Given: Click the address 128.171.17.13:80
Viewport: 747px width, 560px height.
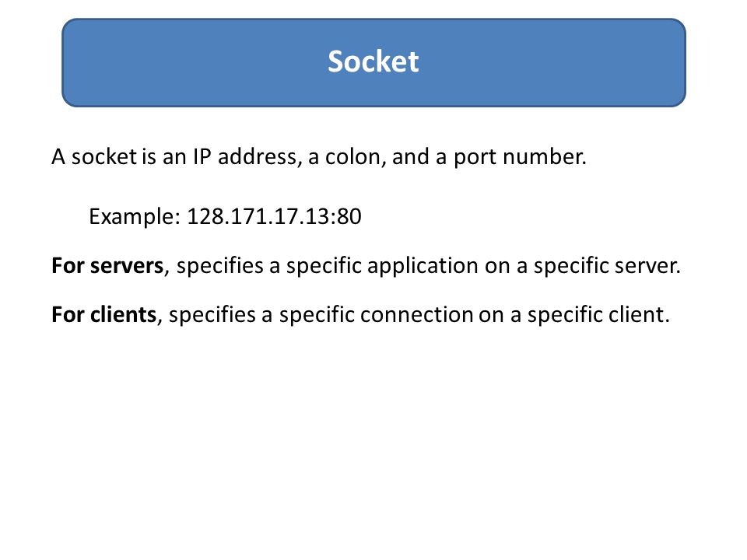Looking at the screenshot, I should 274,217.
